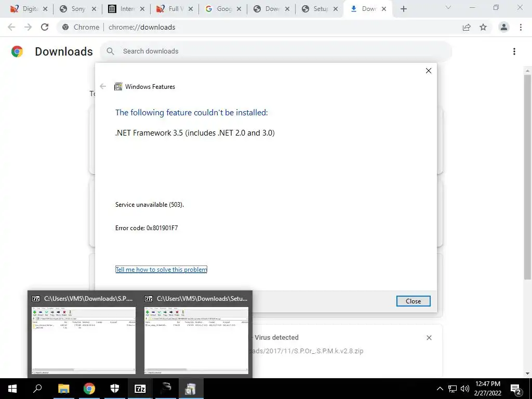This screenshot has width=532, height=399.
Task: Remove the 'Virus detected' download entry
Action: (429, 338)
